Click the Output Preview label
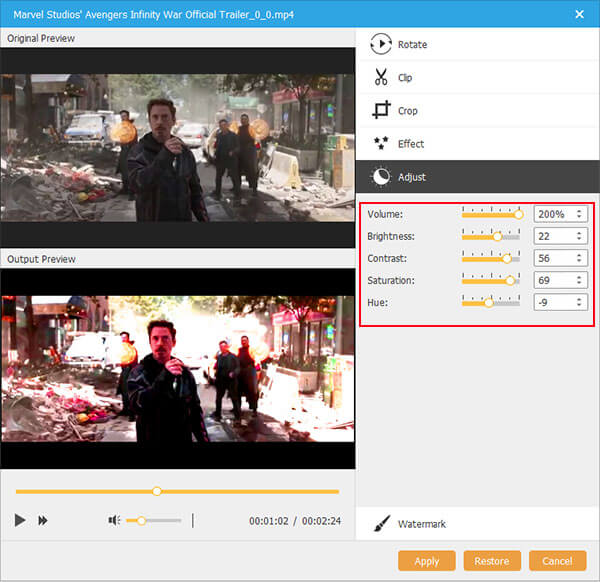The height and width of the screenshot is (582, 600). (x=41, y=259)
